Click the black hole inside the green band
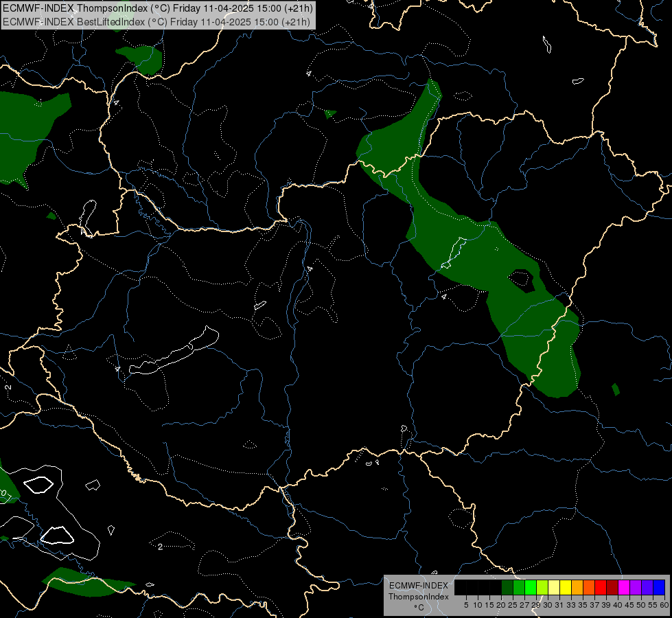Image resolution: width=672 pixels, height=618 pixels. (522, 280)
